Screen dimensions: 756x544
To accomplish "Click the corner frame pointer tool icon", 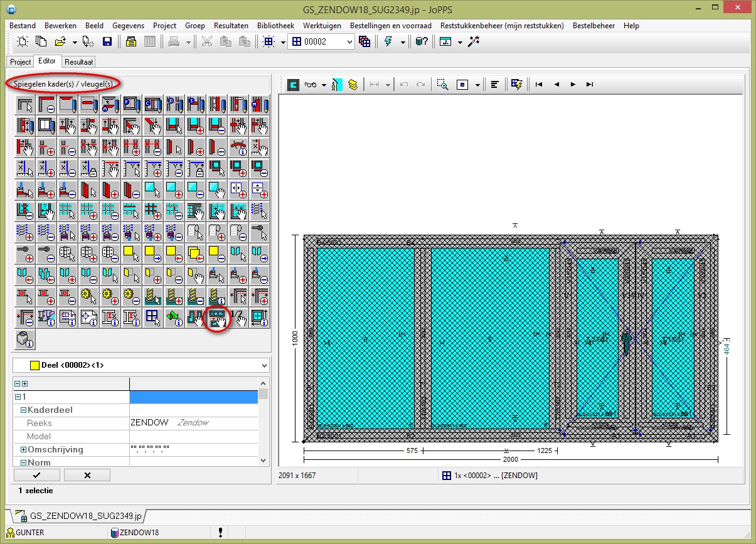I will click(25, 104).
